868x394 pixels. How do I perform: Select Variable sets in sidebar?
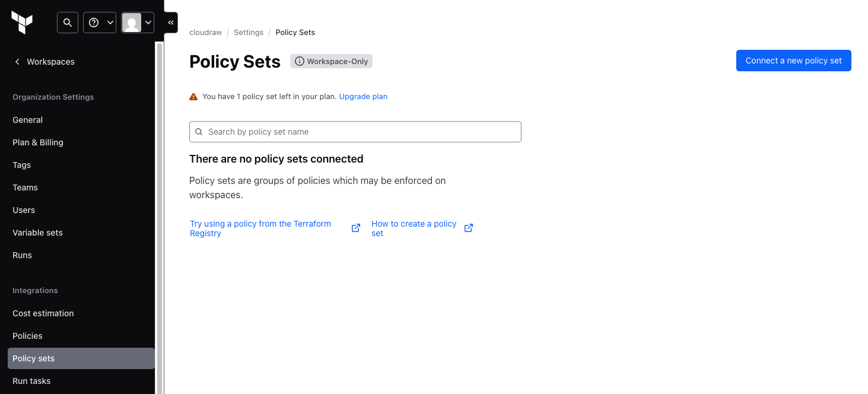pos(37,233)
